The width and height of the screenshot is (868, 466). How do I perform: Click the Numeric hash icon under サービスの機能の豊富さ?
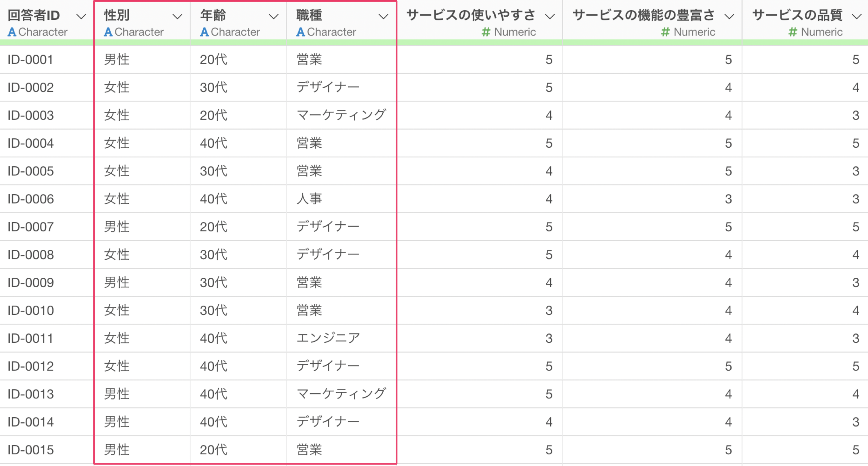[666, 32]
